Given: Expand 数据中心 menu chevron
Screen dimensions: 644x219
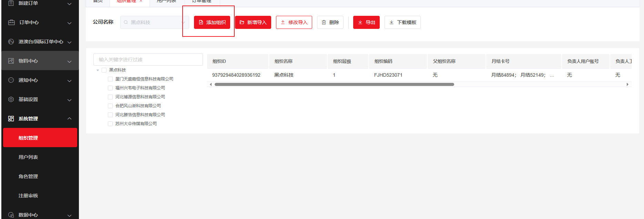Looking at the screenshot, I should 69,216.
